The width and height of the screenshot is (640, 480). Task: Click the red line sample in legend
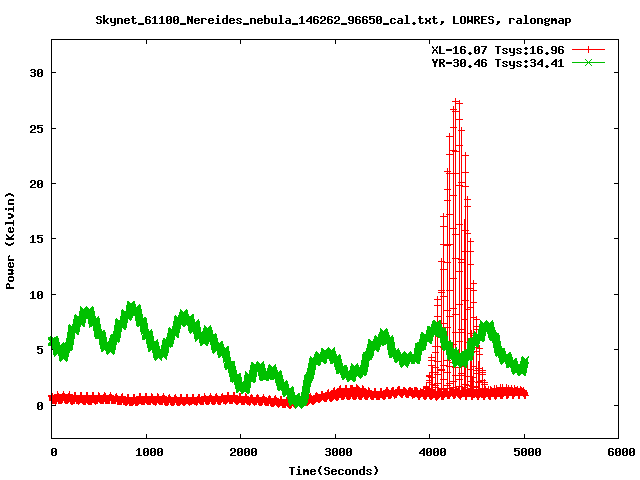589,49
